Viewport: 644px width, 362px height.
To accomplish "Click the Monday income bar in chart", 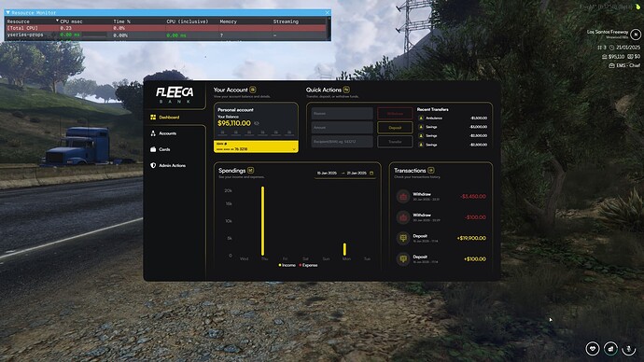I will pos(344,249).
